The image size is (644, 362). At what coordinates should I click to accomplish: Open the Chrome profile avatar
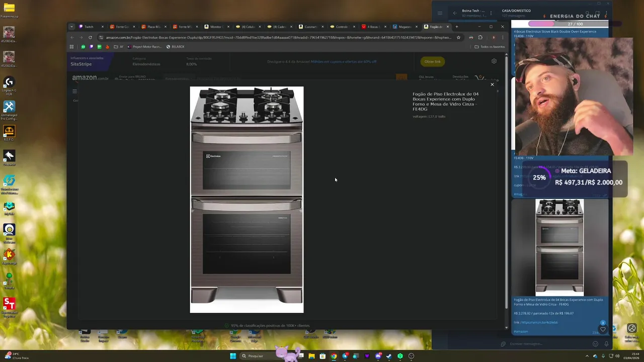pyautogui.click(x=494, y=37)
